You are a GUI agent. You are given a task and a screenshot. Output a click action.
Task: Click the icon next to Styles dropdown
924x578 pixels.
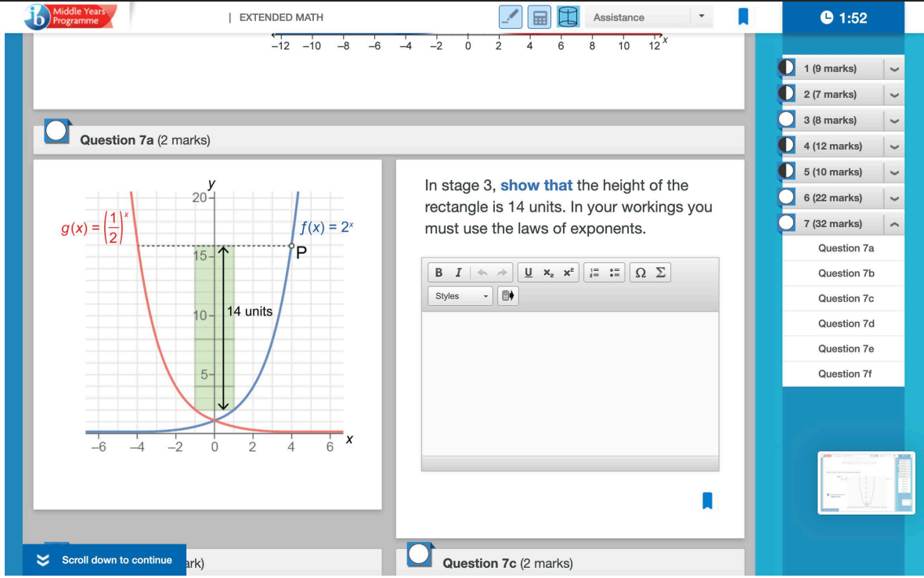click(507, 296)
